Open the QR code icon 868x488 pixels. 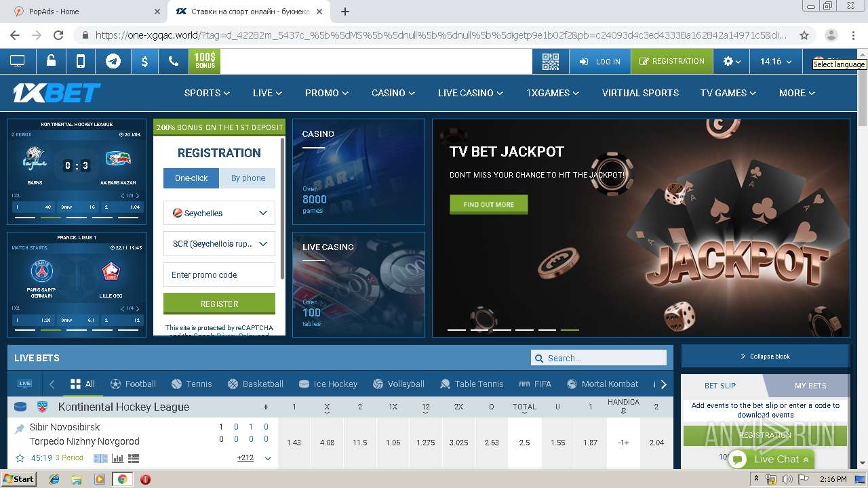tap(551, 61)
